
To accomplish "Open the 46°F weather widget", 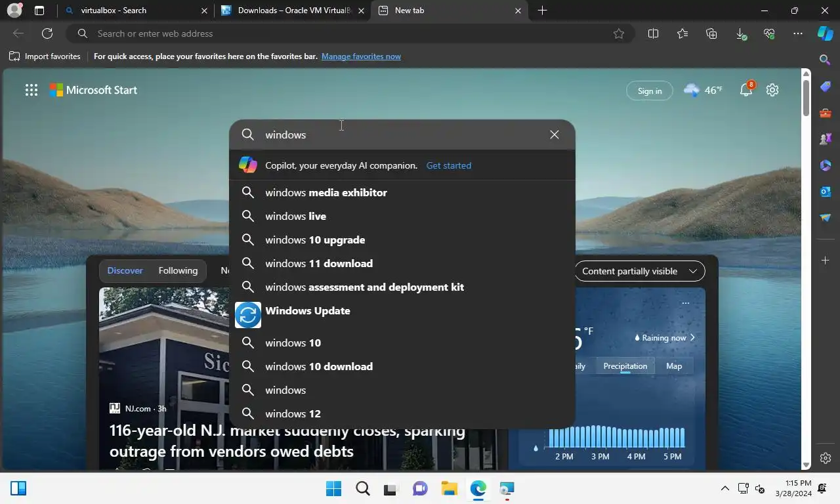I will [x=703, y=90].
